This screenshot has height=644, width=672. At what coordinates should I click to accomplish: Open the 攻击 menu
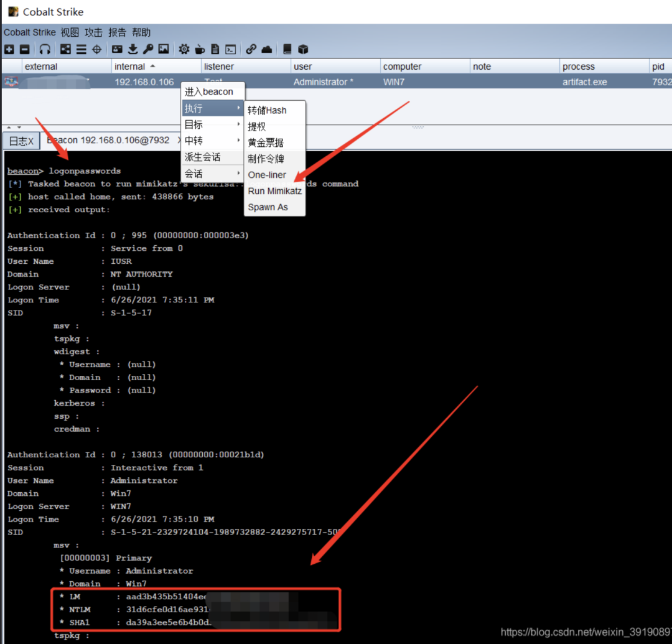click(93, 32)
